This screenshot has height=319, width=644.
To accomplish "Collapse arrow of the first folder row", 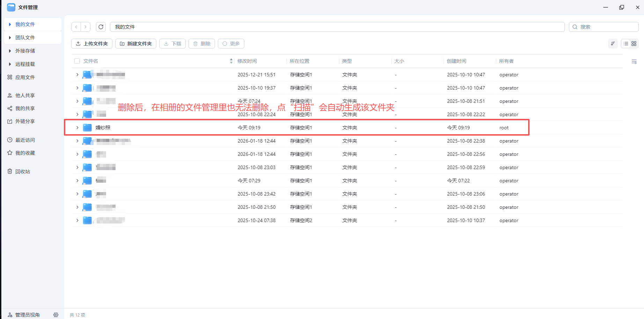I will pyautogui.click(x=77, y=74).
